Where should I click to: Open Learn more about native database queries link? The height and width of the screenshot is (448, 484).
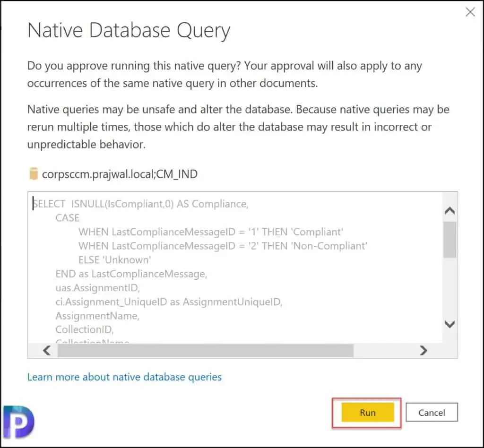point(124,377)
